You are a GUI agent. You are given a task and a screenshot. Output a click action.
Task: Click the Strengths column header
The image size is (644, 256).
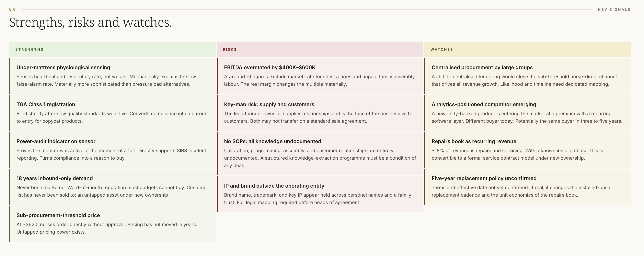pyautogui.click(x=112, y=49)
